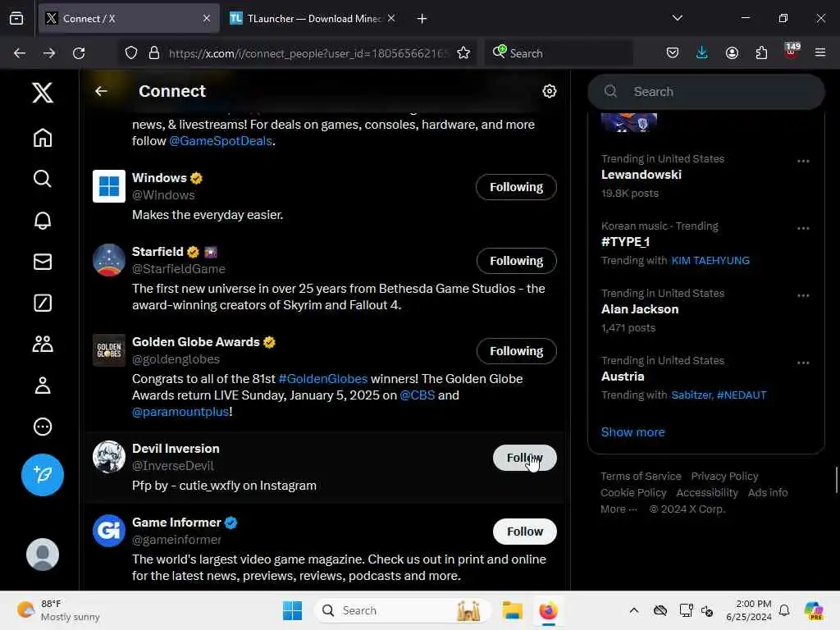Compose a new post with feather button
This screenshot has height=630, width=840.
(43, 475)
